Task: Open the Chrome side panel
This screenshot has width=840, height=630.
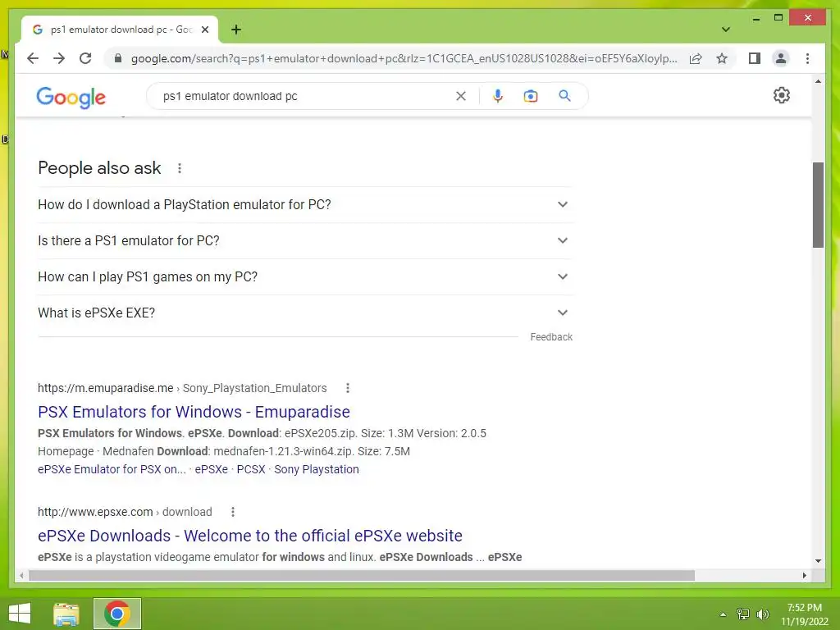Action: coord(755,58)
